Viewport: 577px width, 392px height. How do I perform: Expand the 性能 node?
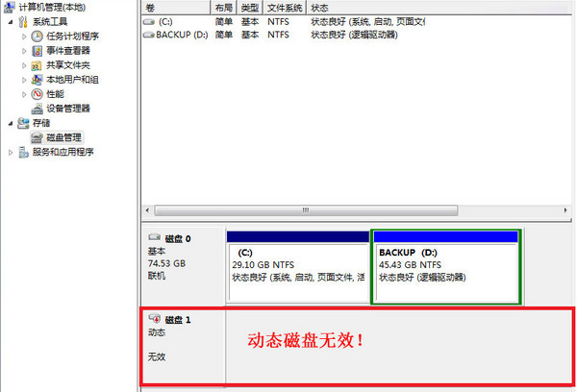(24, 94)
